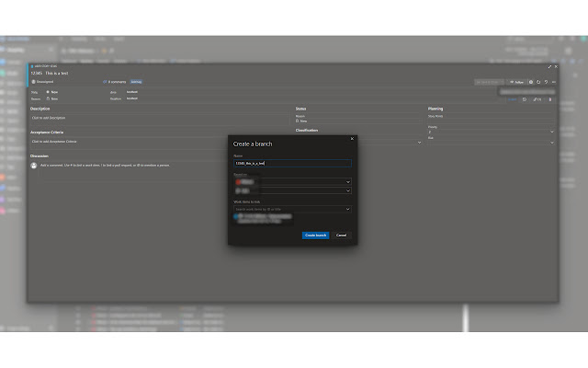Toggle full screen for the work item
This screenshot has width=588, height=368.
coord(549,67)
